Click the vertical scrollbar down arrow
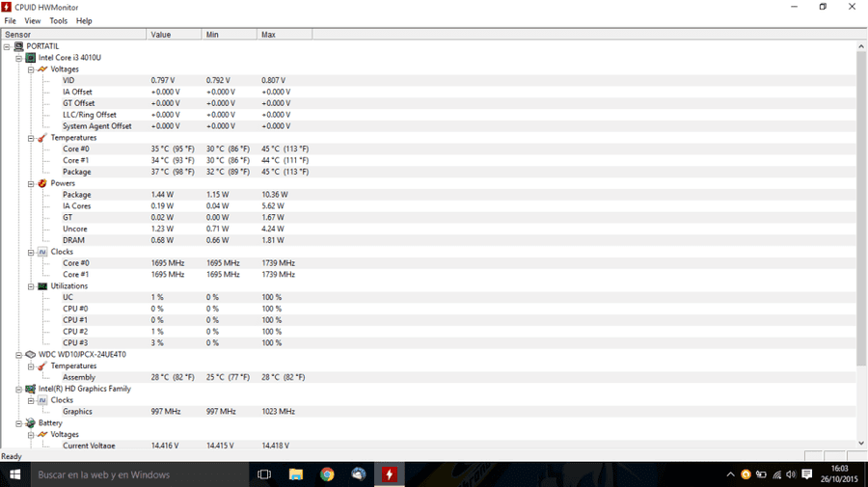 click(861, 443)
